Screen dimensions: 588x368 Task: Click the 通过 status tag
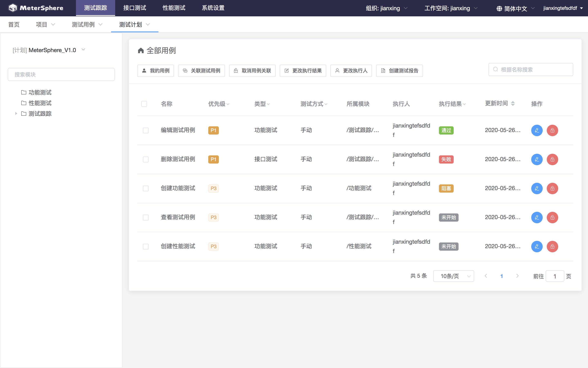[446, 130]
